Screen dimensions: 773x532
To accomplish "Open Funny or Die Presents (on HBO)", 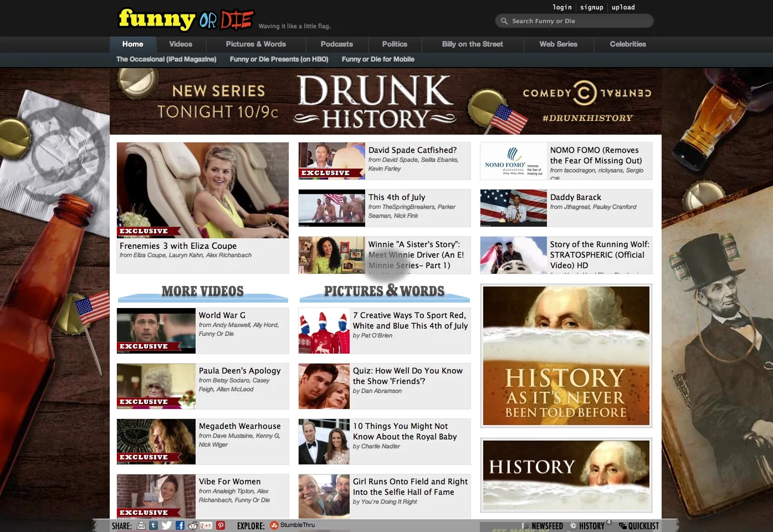I will click(279, 59).
